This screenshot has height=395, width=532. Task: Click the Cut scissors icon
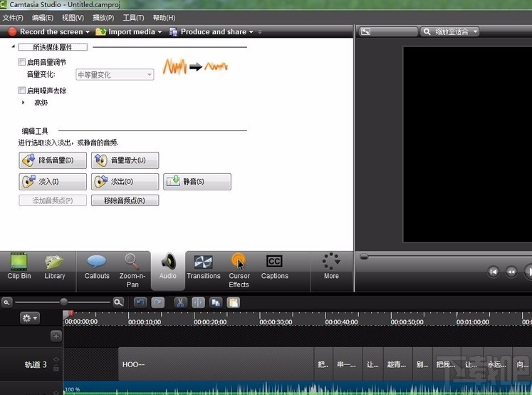180,302
